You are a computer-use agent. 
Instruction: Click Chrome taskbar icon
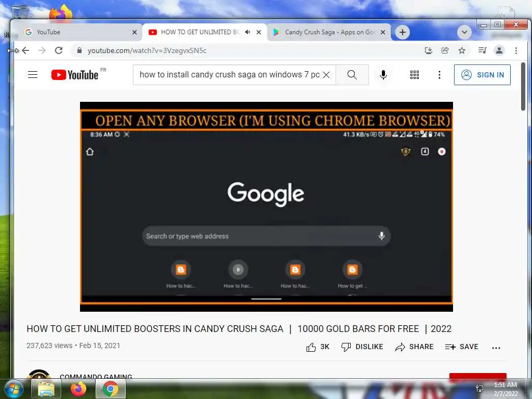coord(111,389)
